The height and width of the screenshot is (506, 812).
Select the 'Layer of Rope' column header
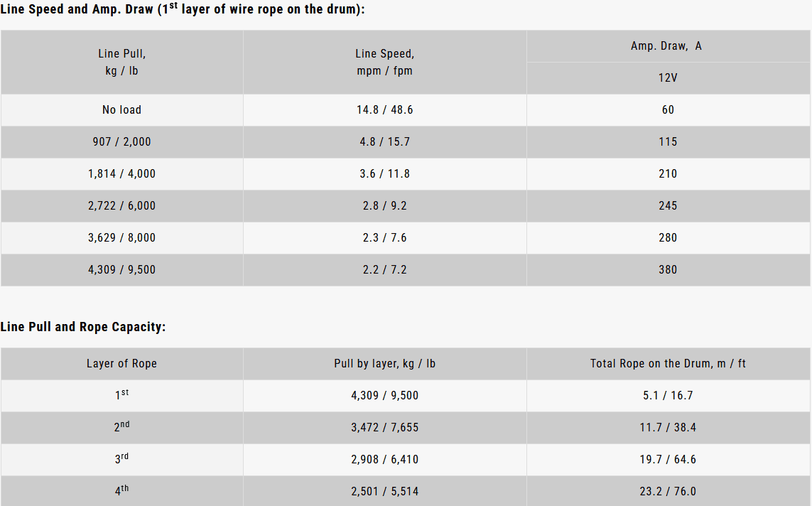point(121,363)
